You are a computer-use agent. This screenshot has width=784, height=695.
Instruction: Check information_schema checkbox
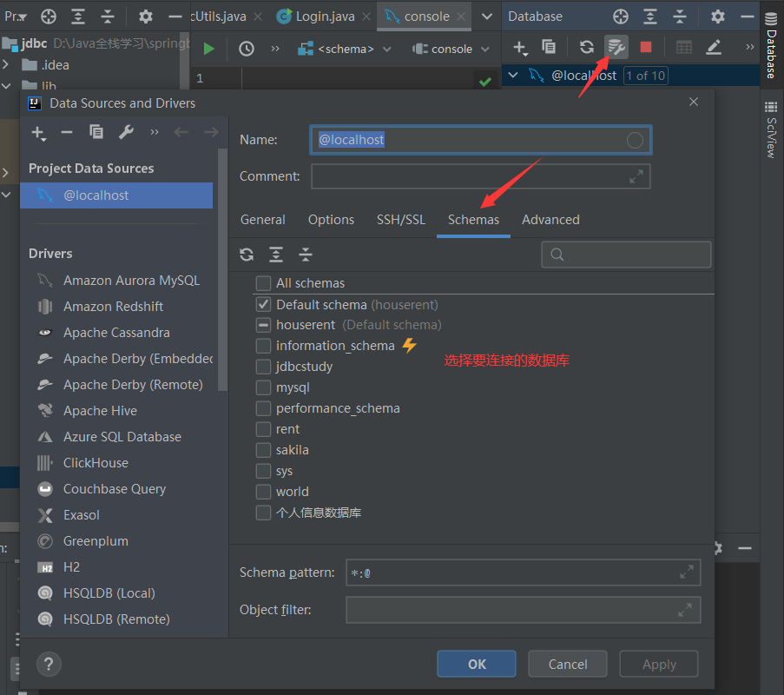[x=263, y=346]
